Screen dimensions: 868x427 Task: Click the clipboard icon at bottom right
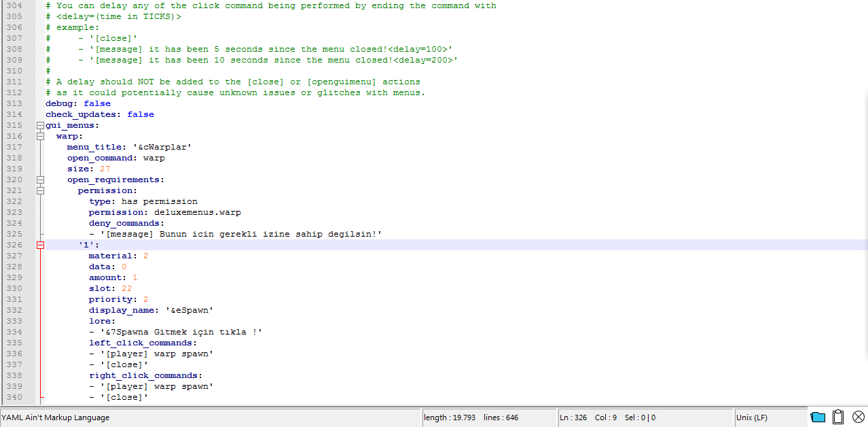[838, 417]
